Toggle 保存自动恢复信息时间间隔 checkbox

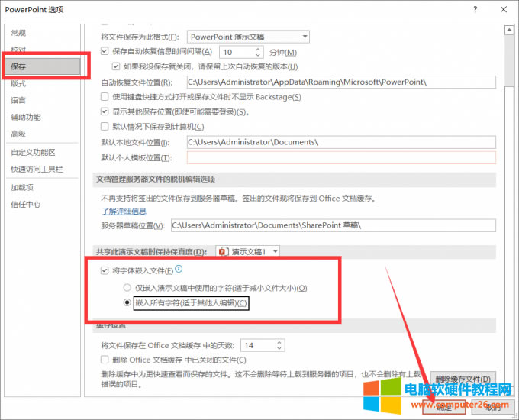[105, 51]
